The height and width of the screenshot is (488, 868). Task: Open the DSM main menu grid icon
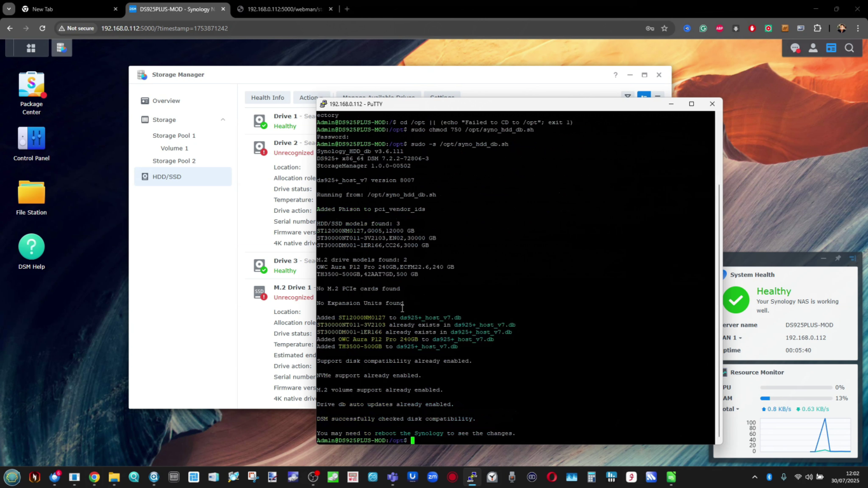click(31, 48)
